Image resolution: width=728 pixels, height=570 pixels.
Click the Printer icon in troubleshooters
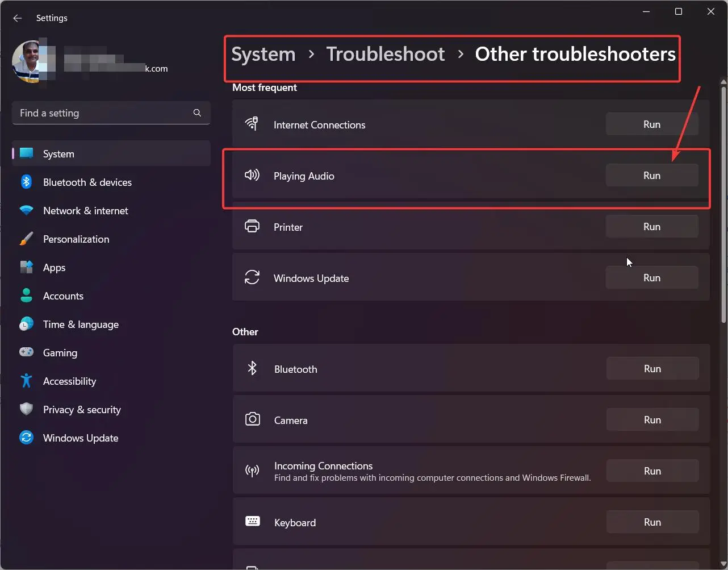pos(252,226)
